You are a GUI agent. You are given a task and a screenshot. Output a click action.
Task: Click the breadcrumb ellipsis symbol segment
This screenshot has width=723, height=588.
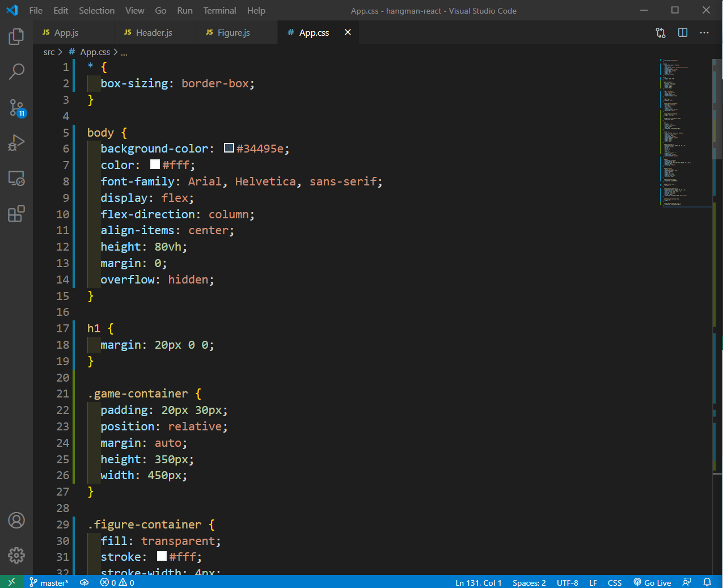point(124,52)
